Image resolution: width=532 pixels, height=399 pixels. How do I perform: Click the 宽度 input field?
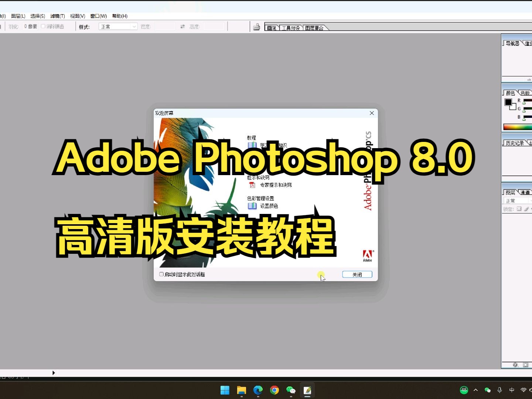coord(165,26)
